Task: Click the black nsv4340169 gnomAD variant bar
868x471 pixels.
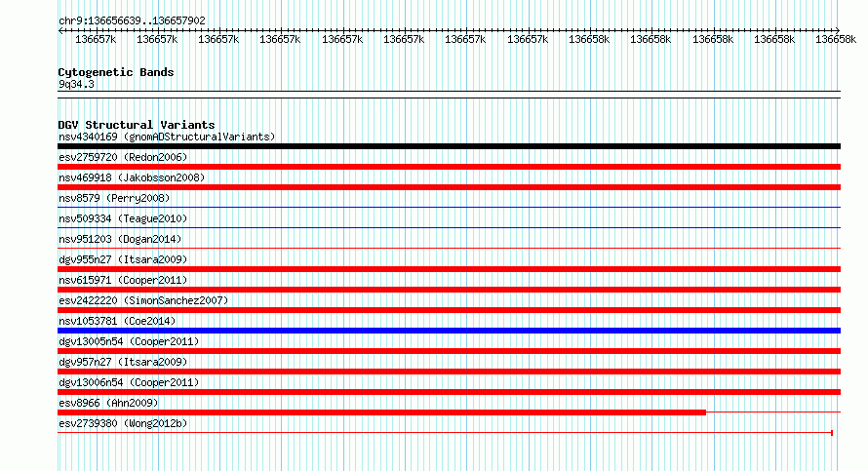Action: tap(449, 146)
